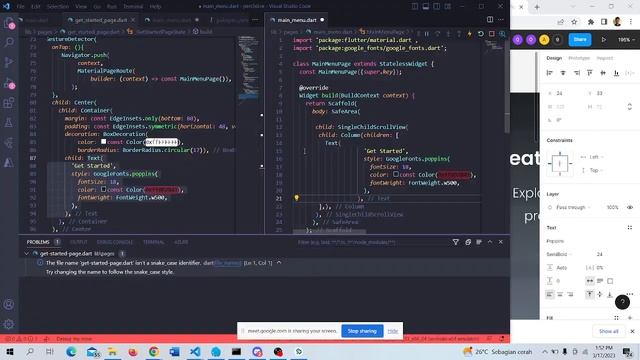Toggle Figma constrain proportions icon

pos(629,107)
